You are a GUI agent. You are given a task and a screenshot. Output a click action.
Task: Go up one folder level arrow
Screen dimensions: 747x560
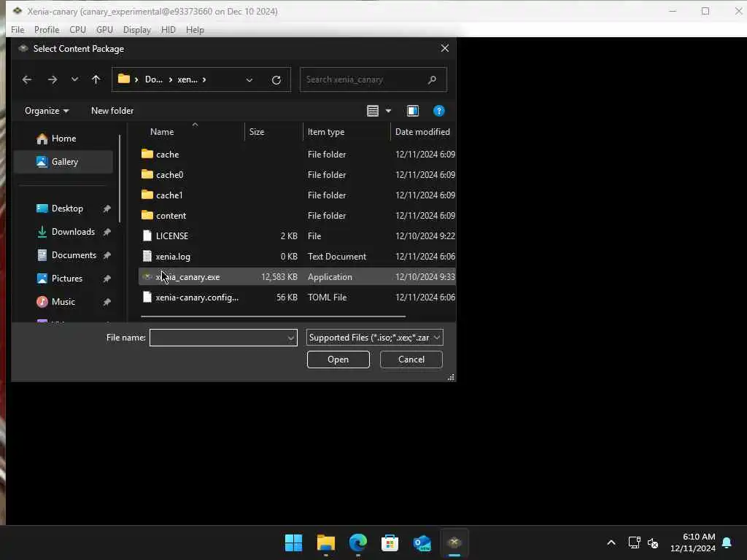(x=96, y=79)
